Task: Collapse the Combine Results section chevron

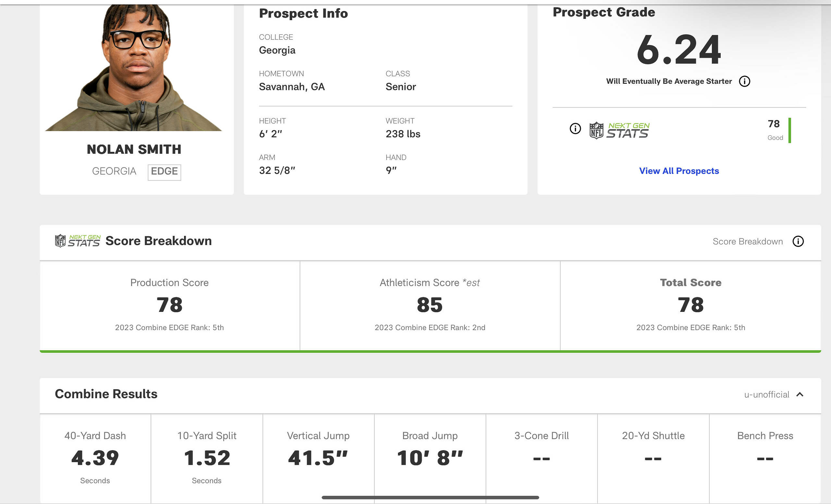Action: point(800,394)
